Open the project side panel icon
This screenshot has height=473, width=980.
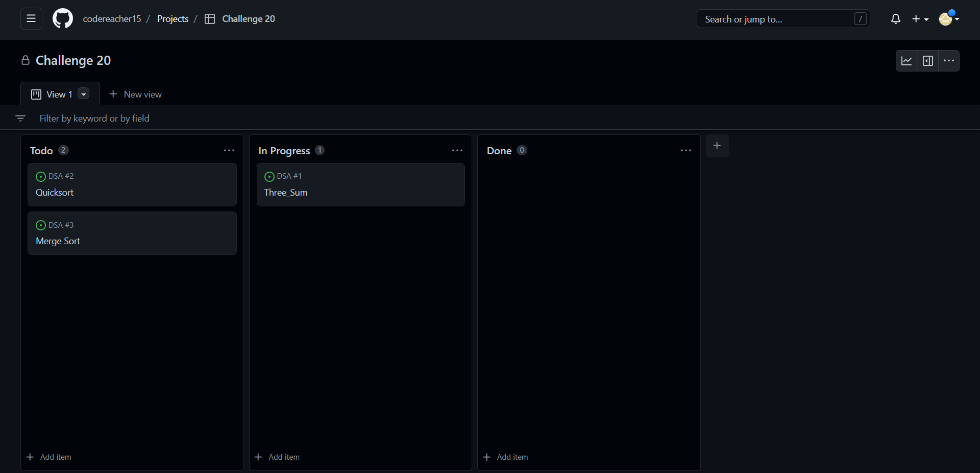(x=928, y=60)
